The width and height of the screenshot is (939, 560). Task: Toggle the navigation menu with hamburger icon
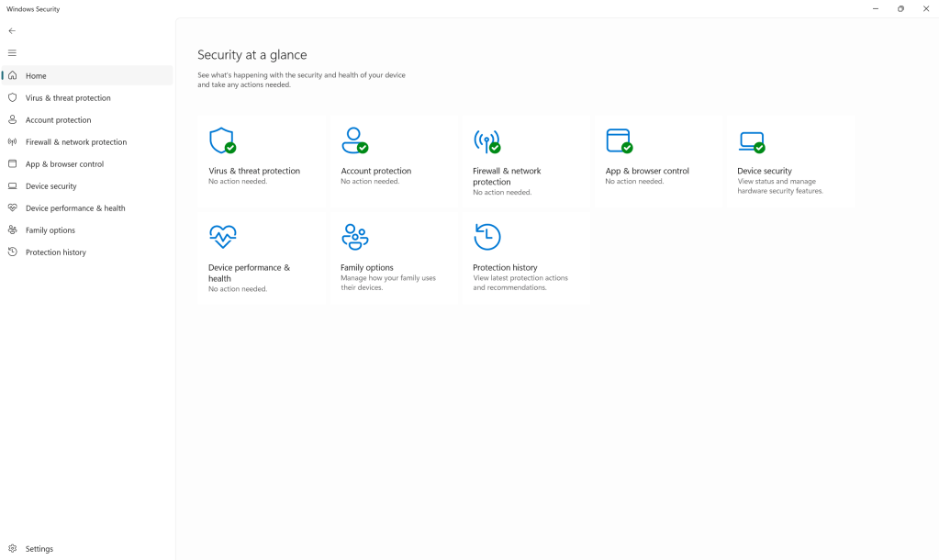(x=12, y=52)
